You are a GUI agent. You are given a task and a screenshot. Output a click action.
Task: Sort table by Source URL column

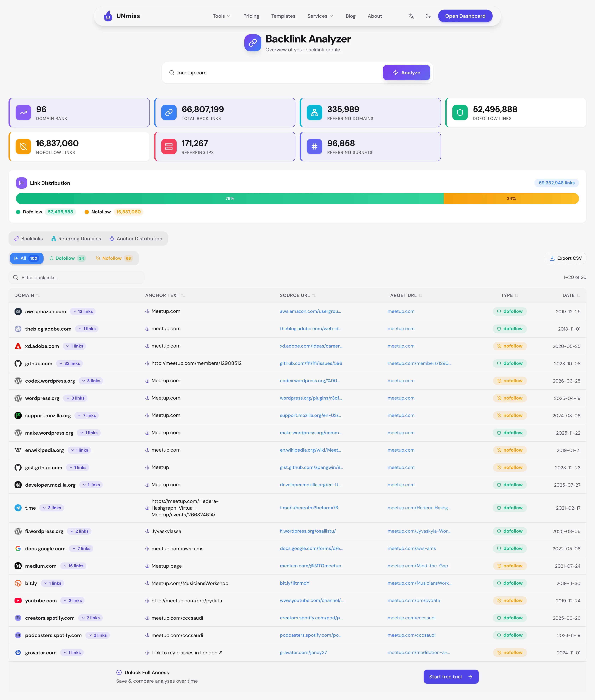tap(297, 295)
